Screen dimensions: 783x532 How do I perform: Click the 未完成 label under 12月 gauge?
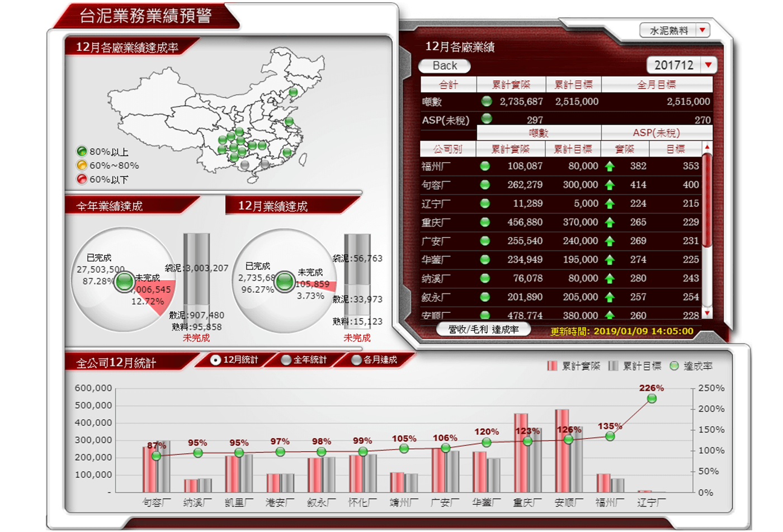357,338
